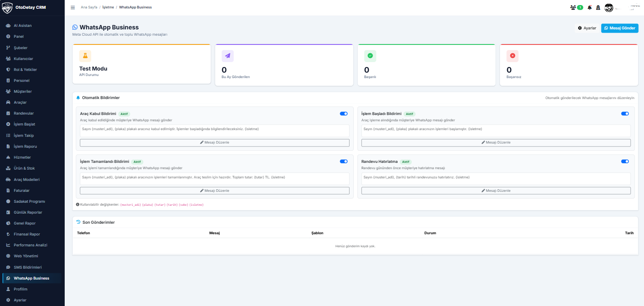
Task: Click the {musteri_adi} variable tag
Action: click(131, 204)
